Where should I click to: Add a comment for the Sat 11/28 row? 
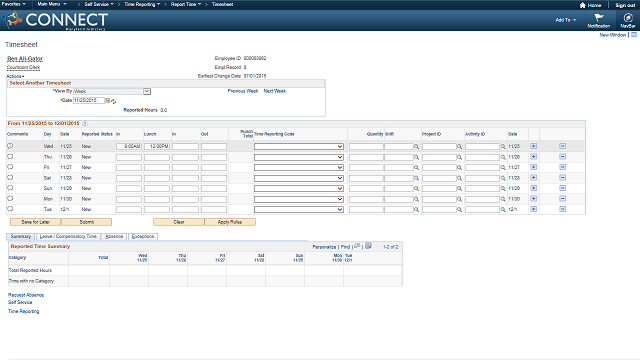[10, 178]
